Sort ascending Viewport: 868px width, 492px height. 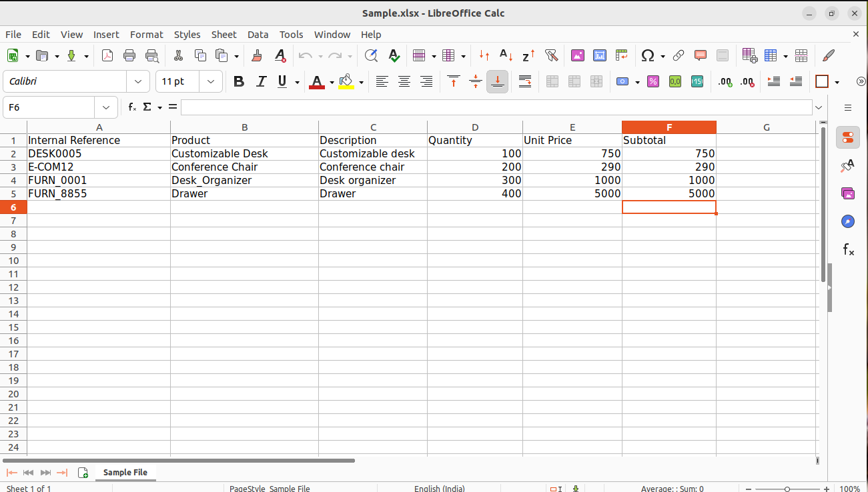[x=506, y=56]
